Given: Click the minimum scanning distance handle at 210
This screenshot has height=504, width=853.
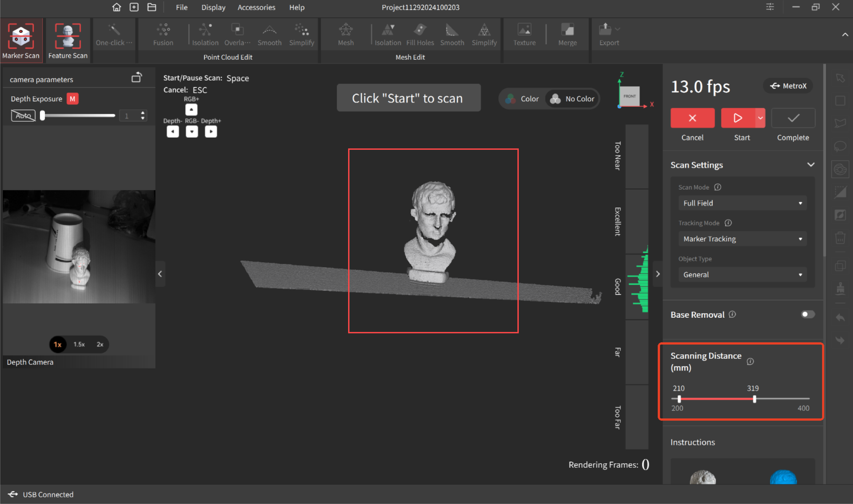Looking at the screenshot, I should (679, 399).
